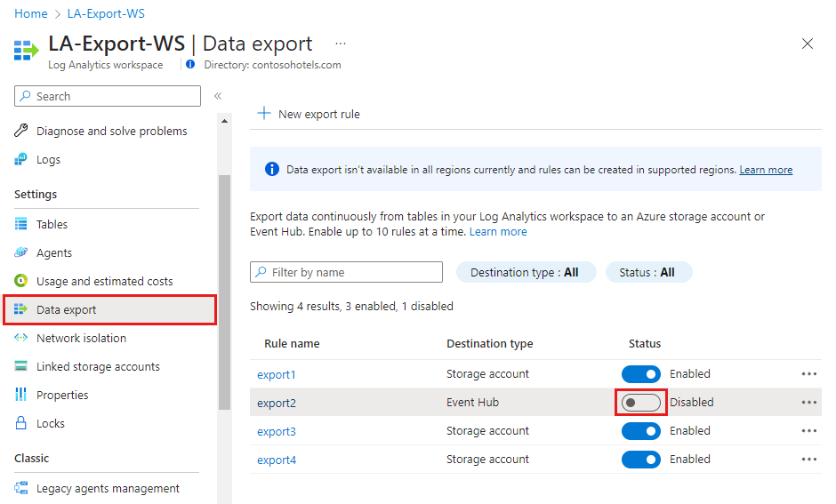Click the Locks padlock icon

(x=21, y=424)
